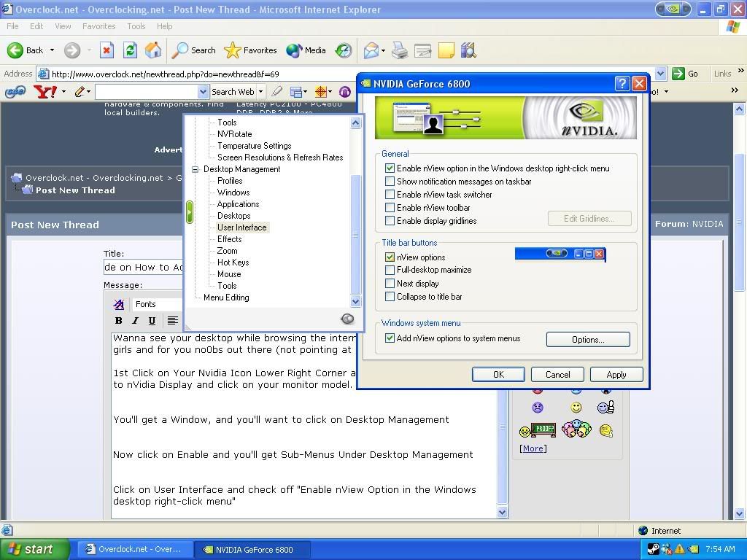Check Show notification messages on taskbar
747x560 pixels.
point(390,182)
